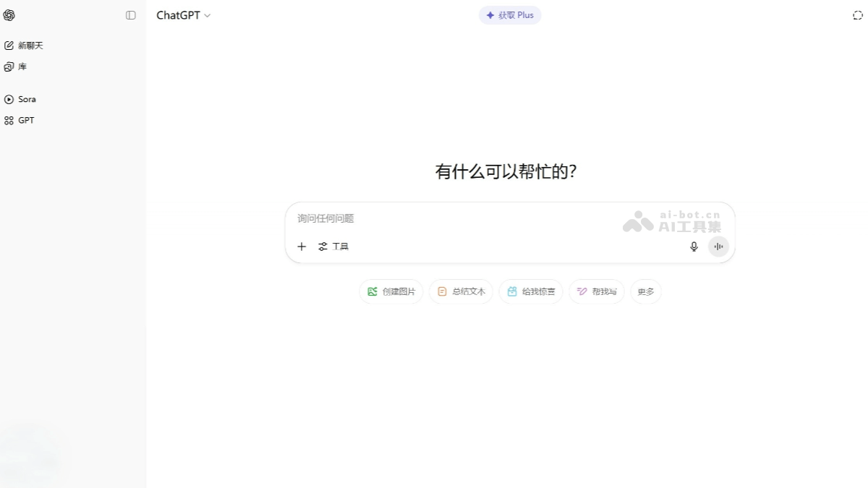Start voice mode with the waveform icon
The image size is (868, 488).
[x=718, y=247]
